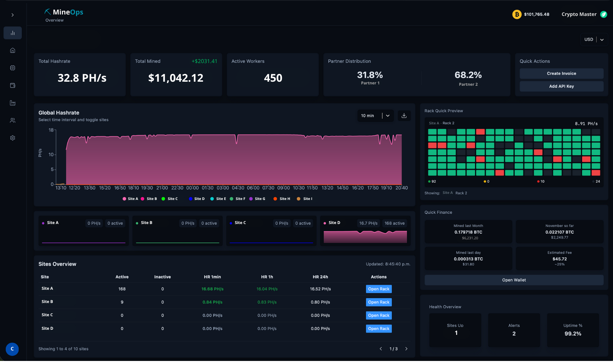Go to next page of Sites Overview
Image resolution: width=613 pixels, height=364 pixels.
point(406,348)
